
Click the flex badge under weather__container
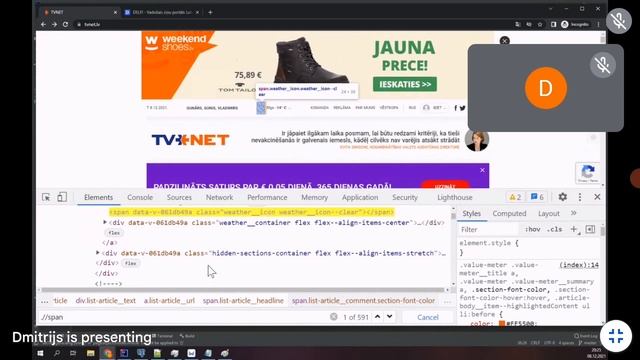pos(114,233)
